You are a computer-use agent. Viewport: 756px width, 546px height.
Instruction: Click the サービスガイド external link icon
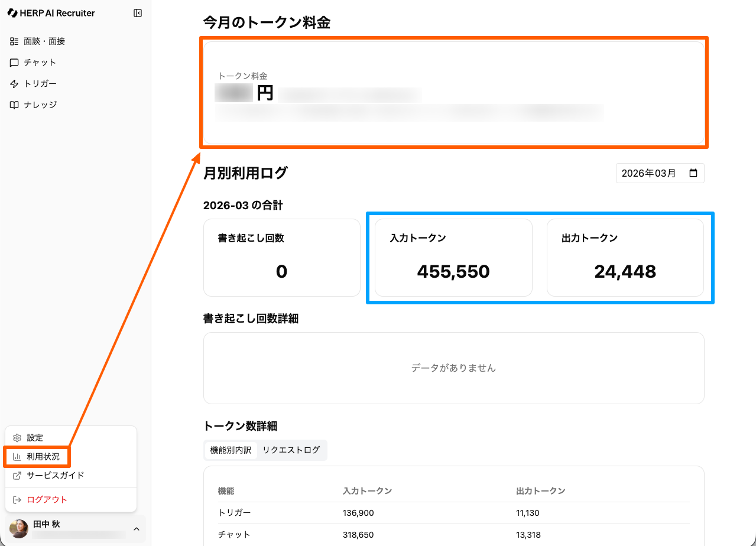coord(17,476)
